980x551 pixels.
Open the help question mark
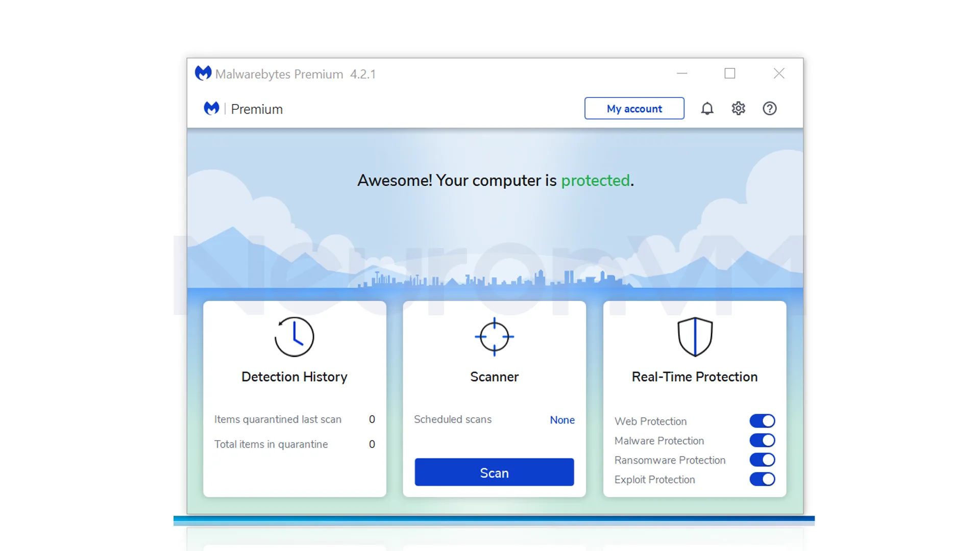(769, 108)
